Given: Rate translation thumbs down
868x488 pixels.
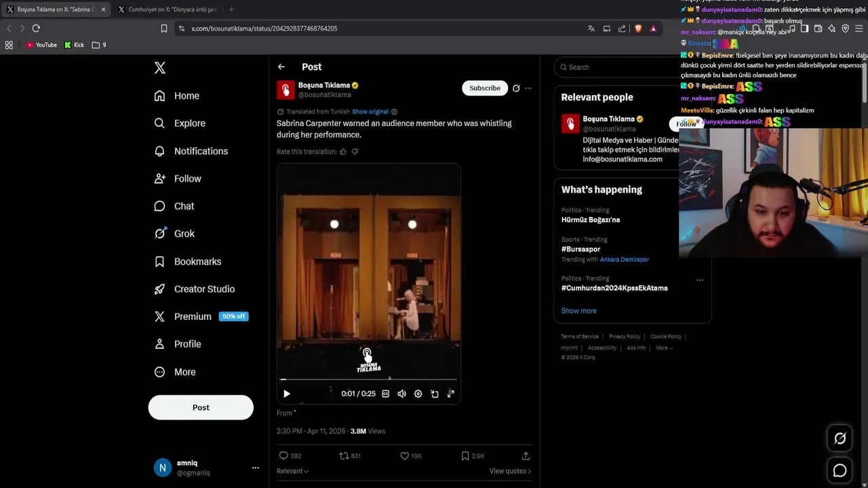Looking at the screenshot, I should point(355,152).
